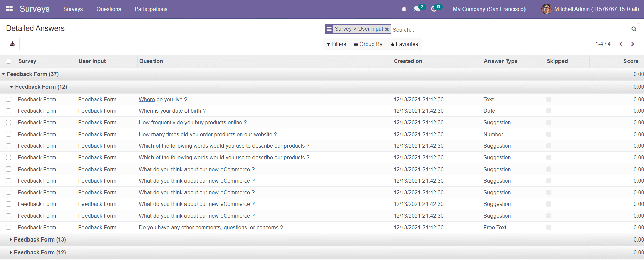
Task: Open the apps grid home menu
Action: tap(9, 9)
